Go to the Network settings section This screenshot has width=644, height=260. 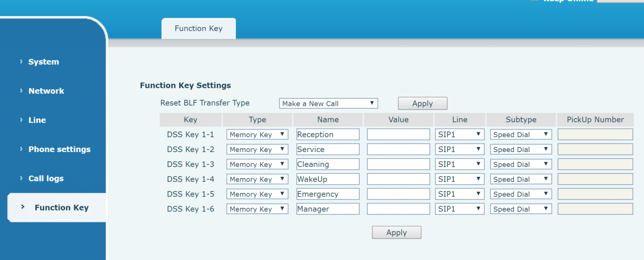click(x=46, y=91)
